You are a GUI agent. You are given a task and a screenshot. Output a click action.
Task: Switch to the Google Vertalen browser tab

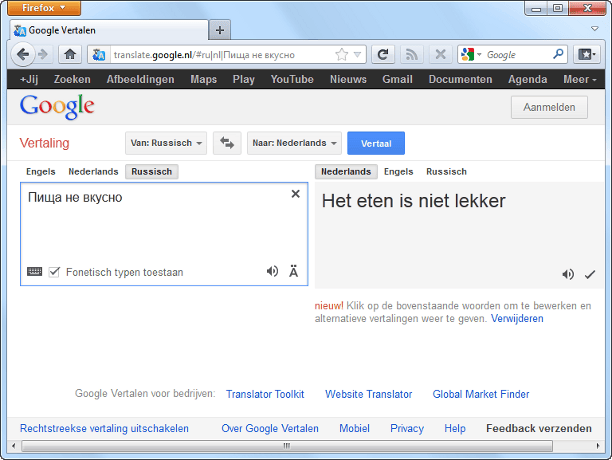[108, 30]
